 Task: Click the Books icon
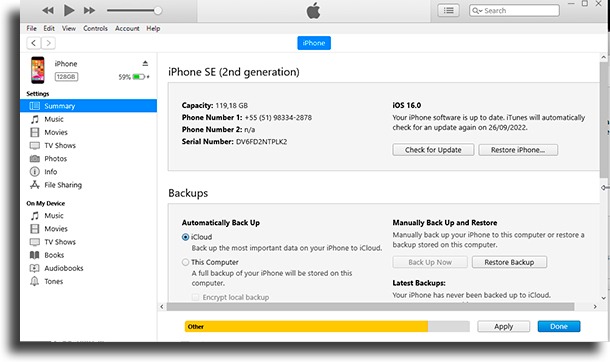pos(35,255)
